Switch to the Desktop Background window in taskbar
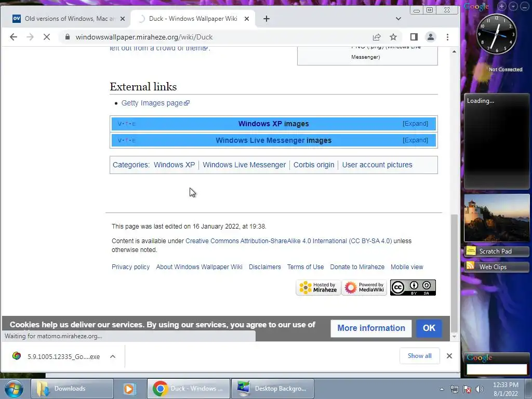 [x=272, y=389]
